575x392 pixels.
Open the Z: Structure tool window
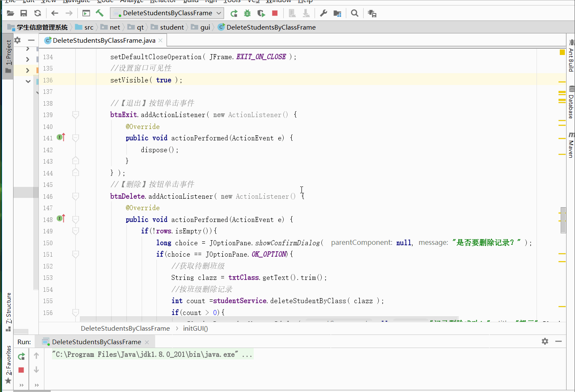(8, 312)
